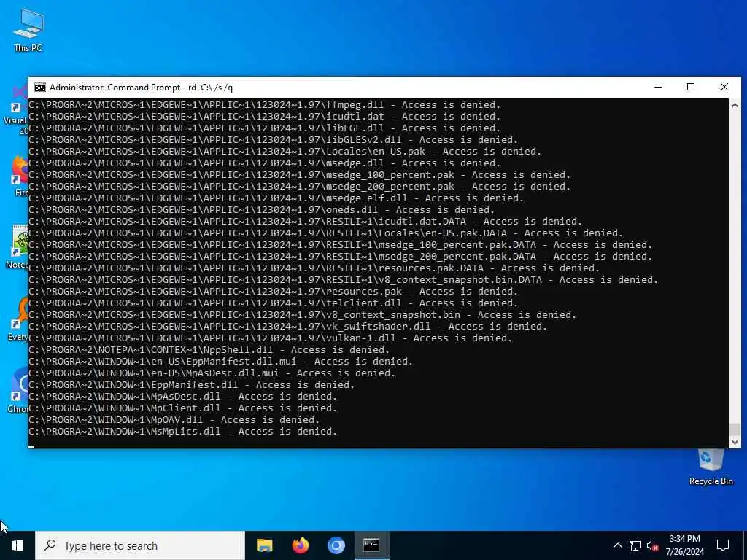Screen dimensions: 747x560
Task: Click the Firefox desktop shortcut
Action: tap(19, 176)
